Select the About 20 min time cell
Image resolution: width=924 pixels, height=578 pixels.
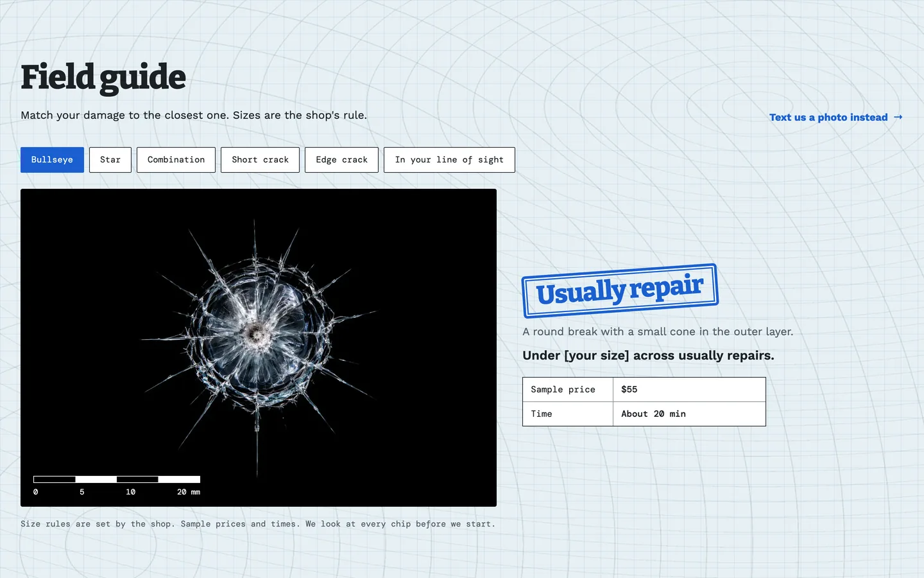[x=689, y=414]
